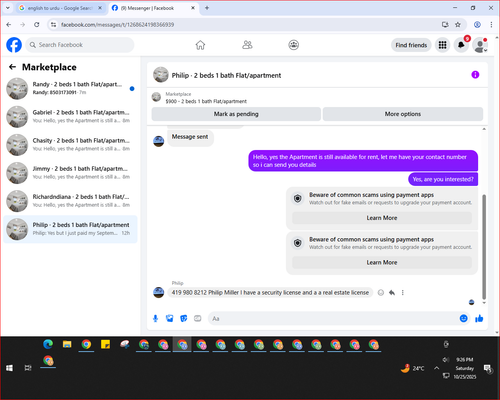Image resolution: width=500 pixels, height=400 pixels.
Task: Click the first Learn More button
Action: [382, 218]
